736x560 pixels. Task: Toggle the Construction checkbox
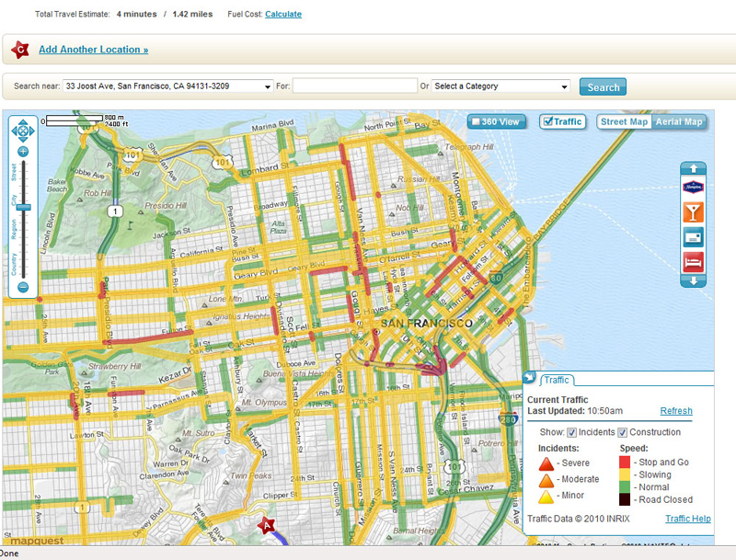click(623, 433)
